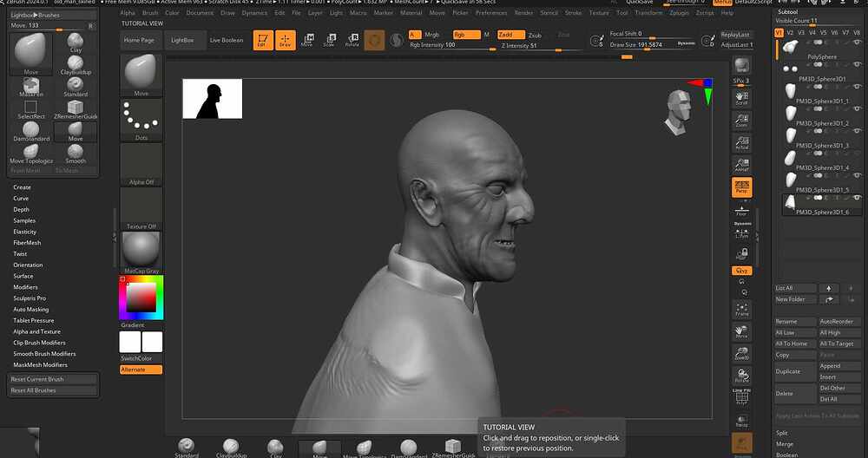Toggle the Floor grid button
Image resolution: width=868 pixels, height=458 pixels.
[x=742, y=210]
